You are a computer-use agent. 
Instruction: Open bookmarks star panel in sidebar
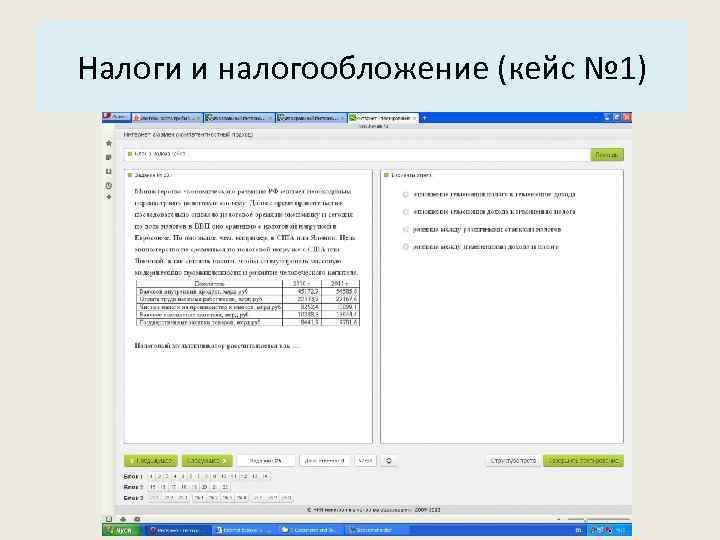[109, 143]
